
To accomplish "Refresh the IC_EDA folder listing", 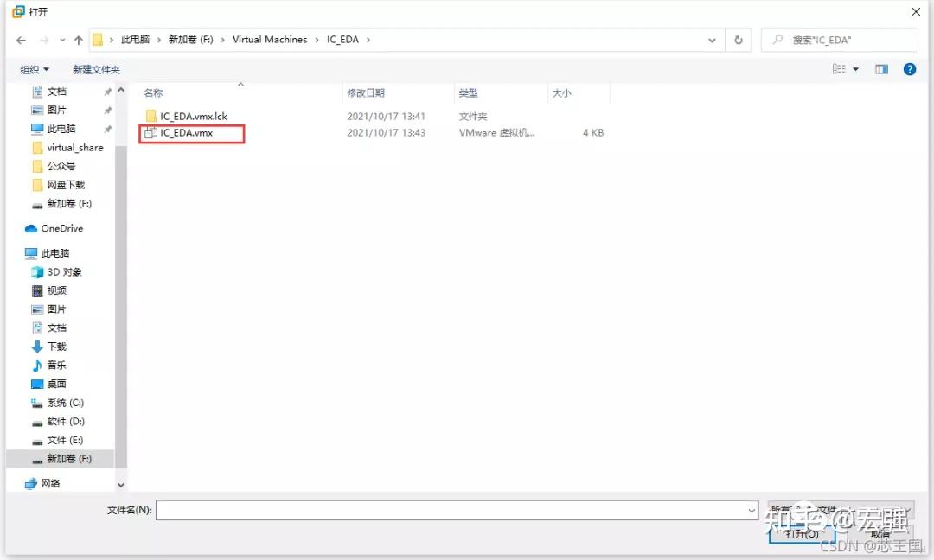I will [739, 40].
